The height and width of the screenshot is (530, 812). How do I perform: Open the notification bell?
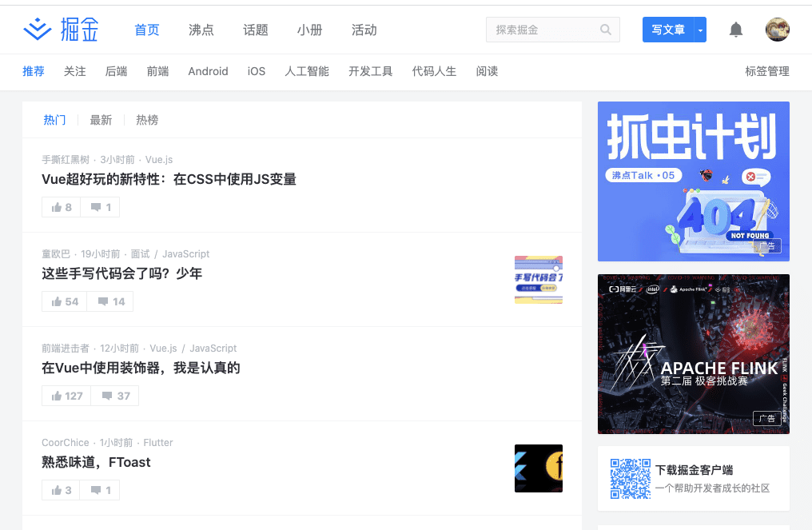click(736, 30)
